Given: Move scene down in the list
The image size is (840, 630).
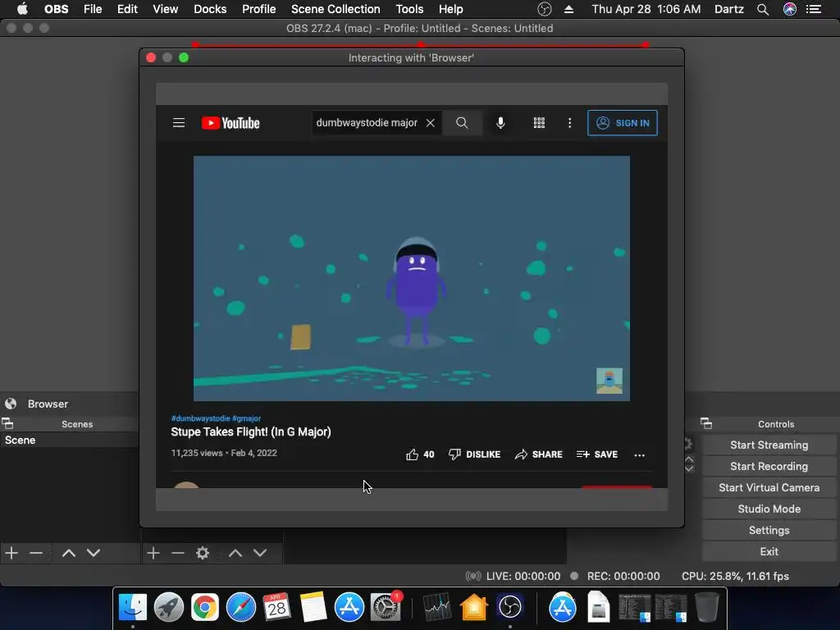Looking at the screenshot, I should click(94, 553).
